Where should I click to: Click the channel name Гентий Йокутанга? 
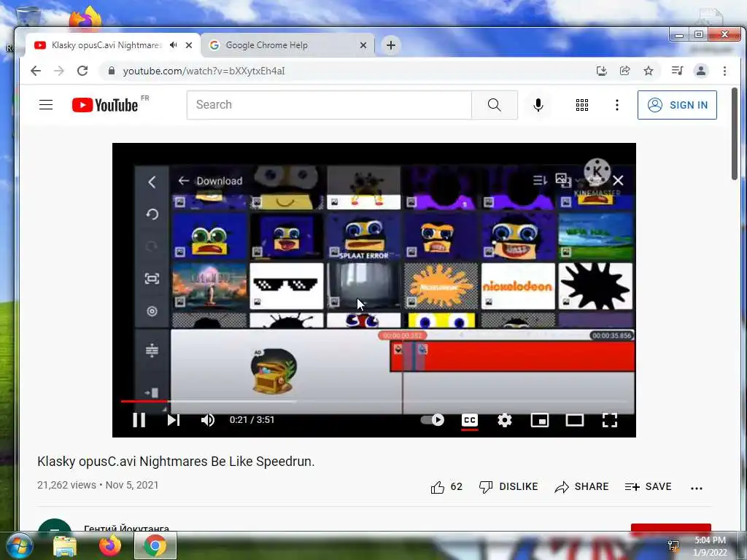click(126, 528)
